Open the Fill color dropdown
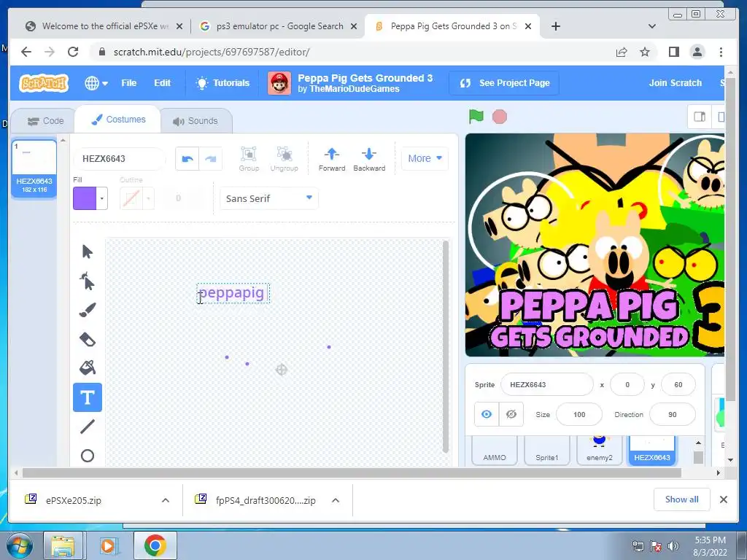 102,198
